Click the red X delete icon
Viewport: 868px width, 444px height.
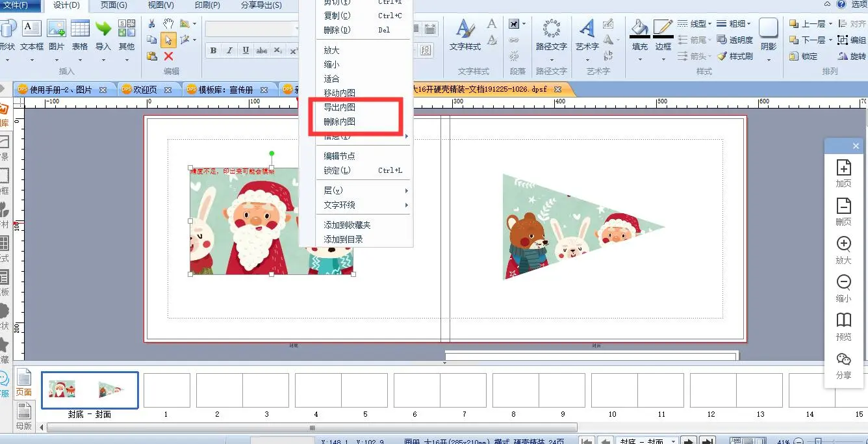click(168, 57)
